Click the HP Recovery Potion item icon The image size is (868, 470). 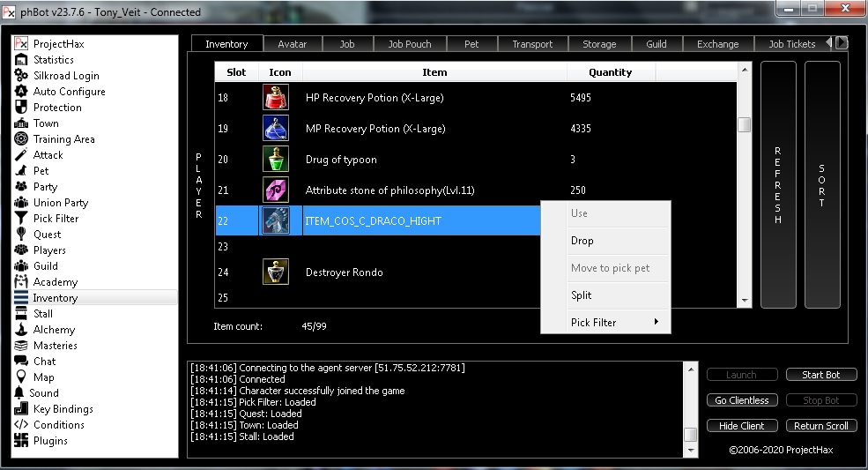pos(276,98)
